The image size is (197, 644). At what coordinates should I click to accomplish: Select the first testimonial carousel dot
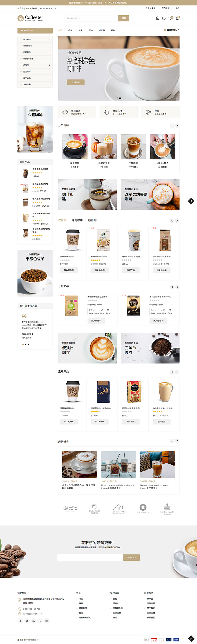click(23, 344)
